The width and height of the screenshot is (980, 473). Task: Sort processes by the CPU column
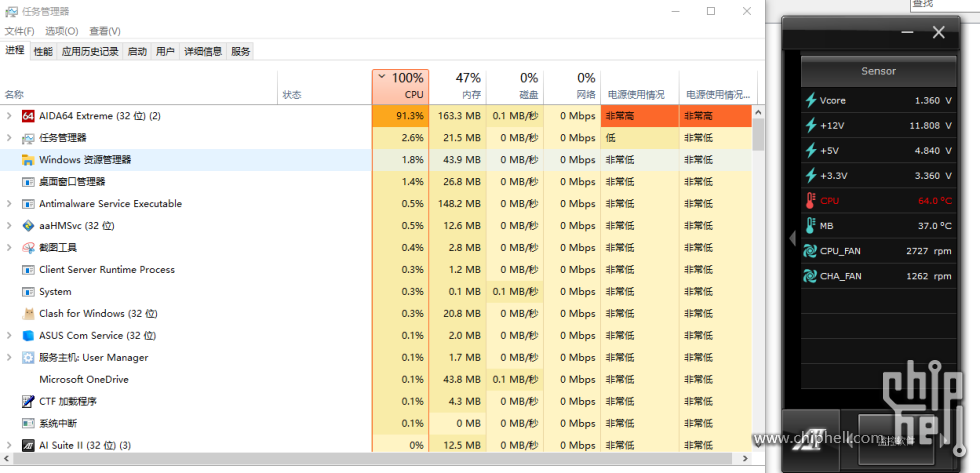coord(400,87)
